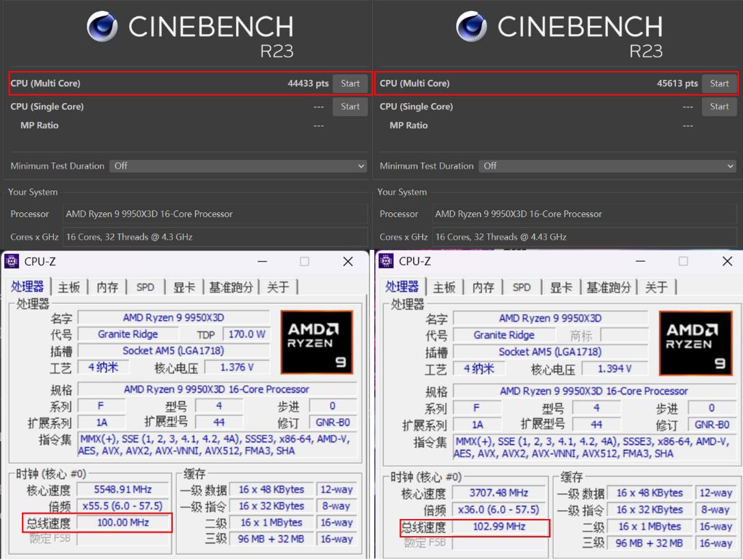Switch to the 显卡 tab in the 1.376 V CPU-Z window
743x560 pixels.
184,287
